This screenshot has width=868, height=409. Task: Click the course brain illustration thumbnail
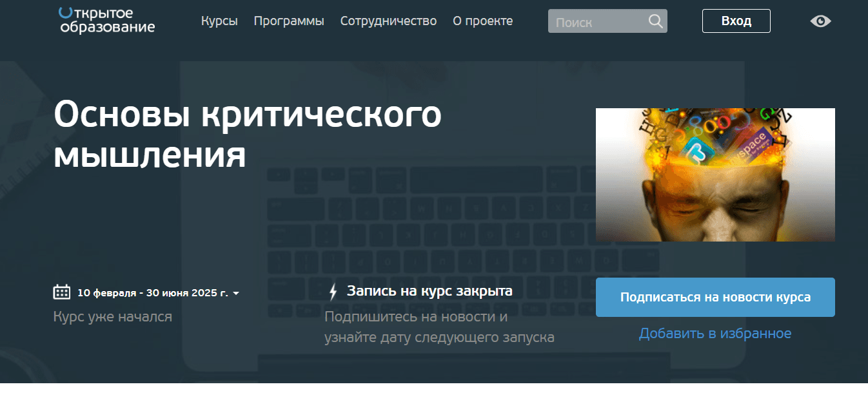coord(715,175)
